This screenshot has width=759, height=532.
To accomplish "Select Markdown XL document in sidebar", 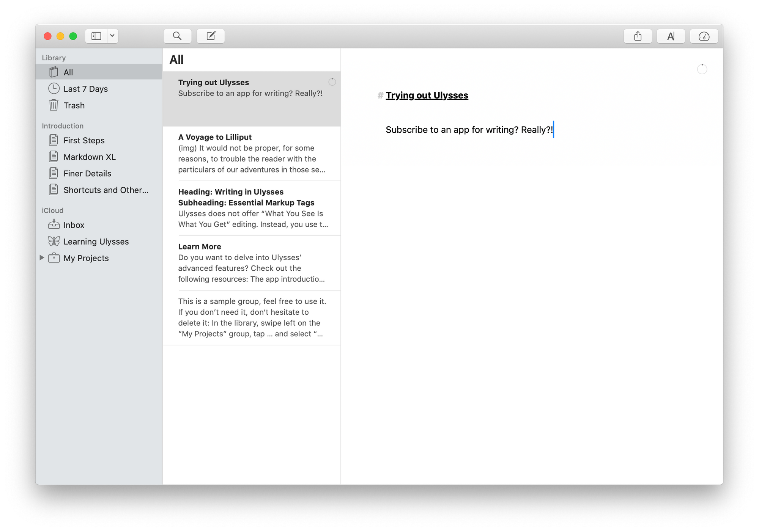I will click(x=90, y=157).
